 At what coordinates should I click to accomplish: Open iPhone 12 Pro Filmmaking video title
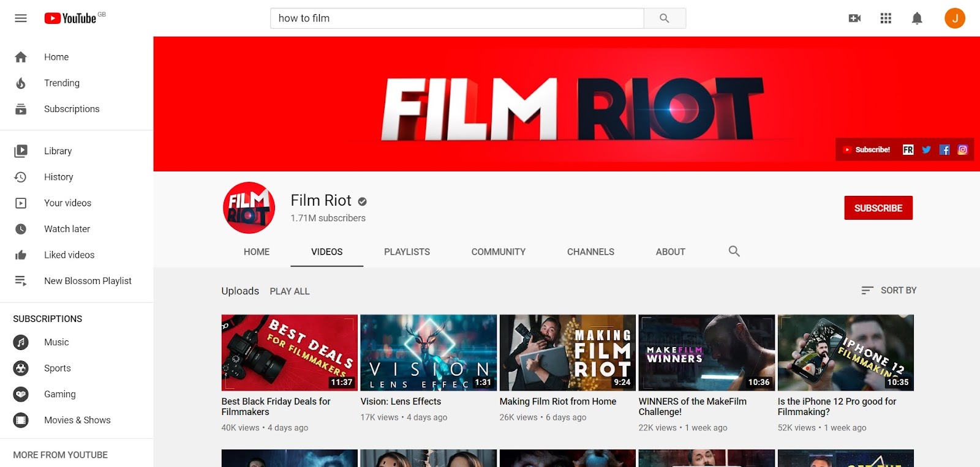pos(837,407)
